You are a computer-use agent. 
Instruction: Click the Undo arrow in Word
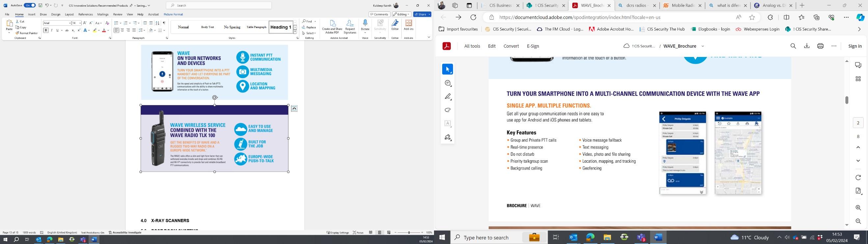coord(47,5)
